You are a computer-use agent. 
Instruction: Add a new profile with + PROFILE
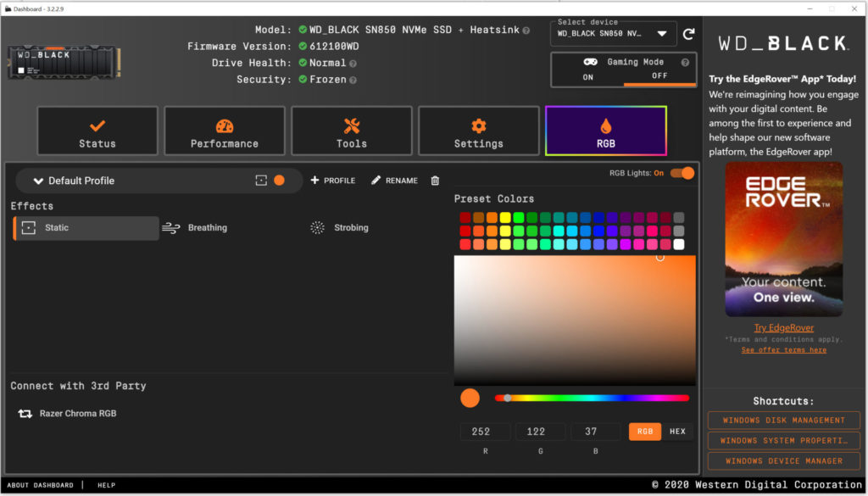click(x=333, y=181)
